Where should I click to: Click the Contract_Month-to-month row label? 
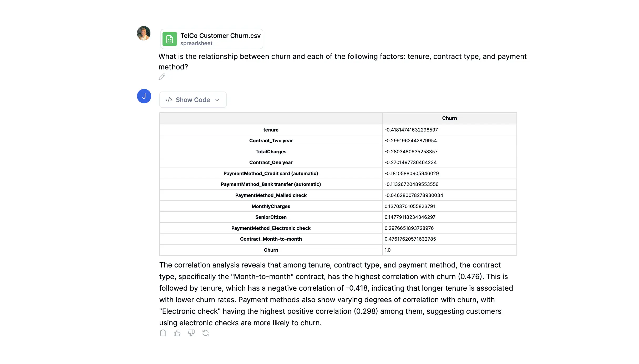tap(271, 239)
